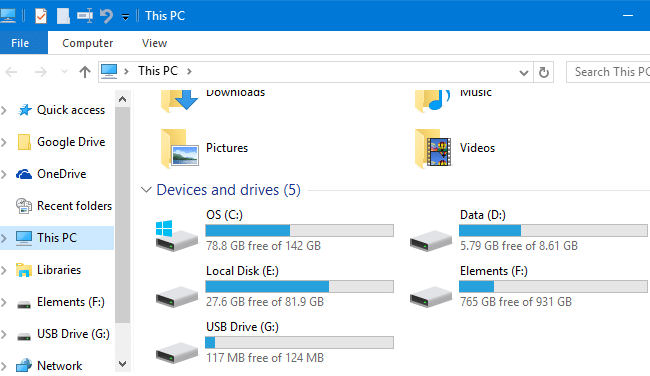Click the Rename icon in the quick access toolbar
The image size is (650, 376).
point(85,16)
